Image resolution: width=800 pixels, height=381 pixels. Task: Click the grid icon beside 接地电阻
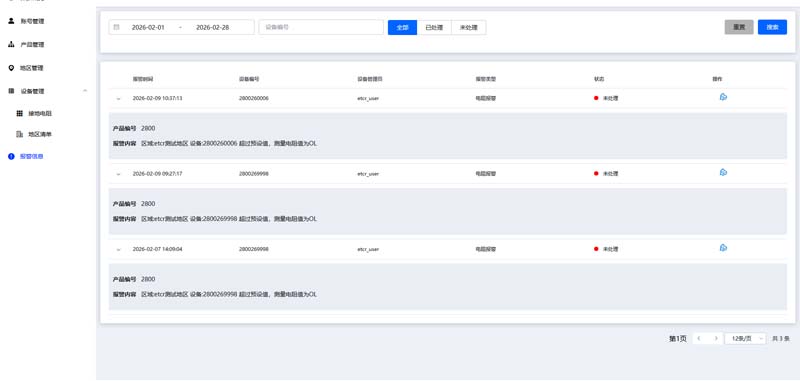(x=19, y=113)
